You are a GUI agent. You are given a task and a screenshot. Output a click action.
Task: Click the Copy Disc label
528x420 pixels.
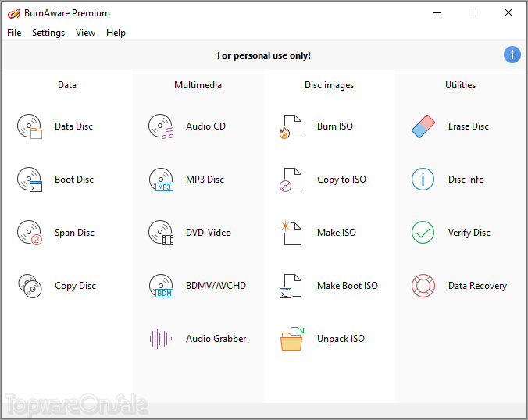(76, 286)
